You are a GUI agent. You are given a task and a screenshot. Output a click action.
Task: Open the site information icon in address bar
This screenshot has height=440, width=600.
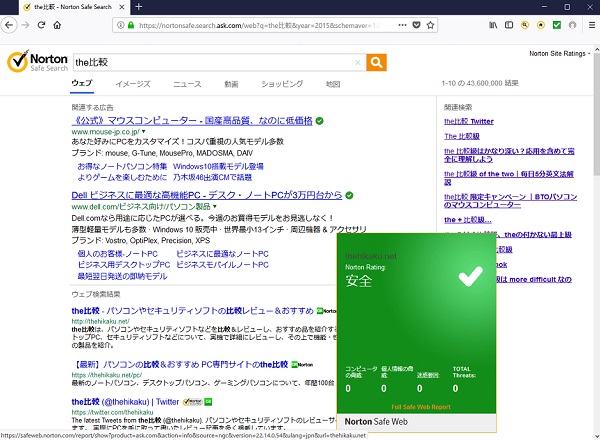click(x=121, y=25)
